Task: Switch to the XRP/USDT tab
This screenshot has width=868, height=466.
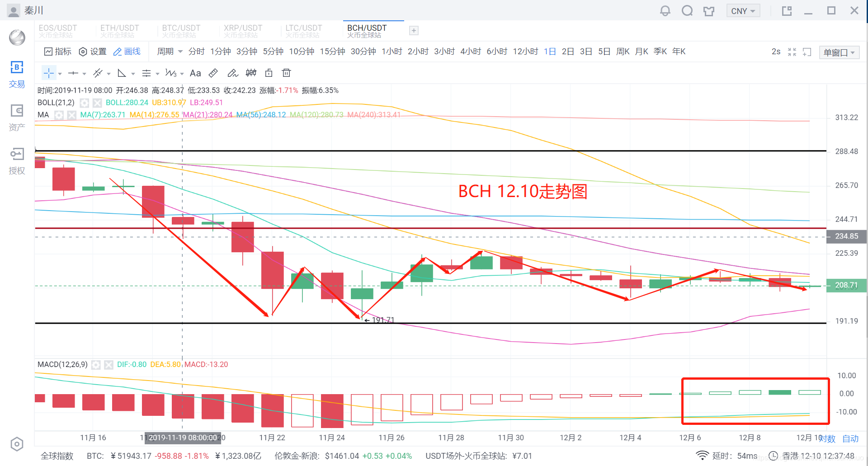Action: point(243,31)
